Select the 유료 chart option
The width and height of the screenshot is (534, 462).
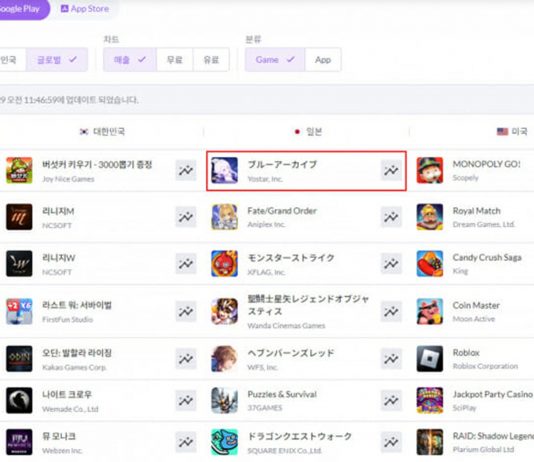pos(211,60)
